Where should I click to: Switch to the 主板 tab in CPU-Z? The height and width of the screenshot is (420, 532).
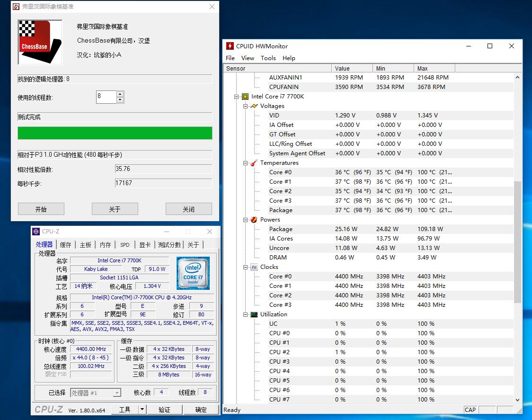pos(85,245)
